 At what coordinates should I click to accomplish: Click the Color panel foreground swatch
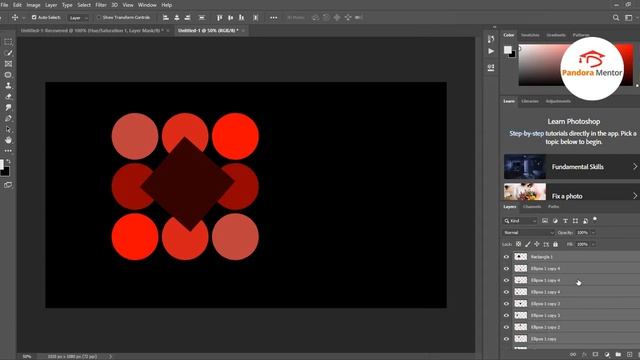[x=507, y=50]
